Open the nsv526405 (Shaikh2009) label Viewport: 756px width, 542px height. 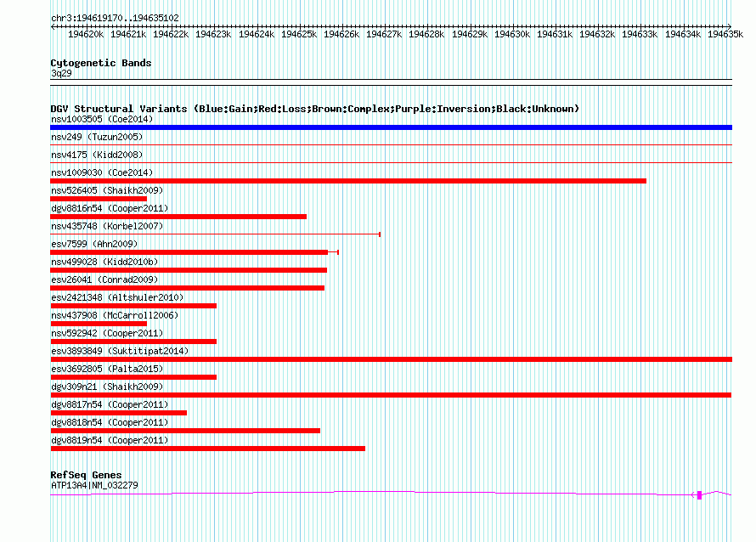pyautogui.click(x=107, y=190)
